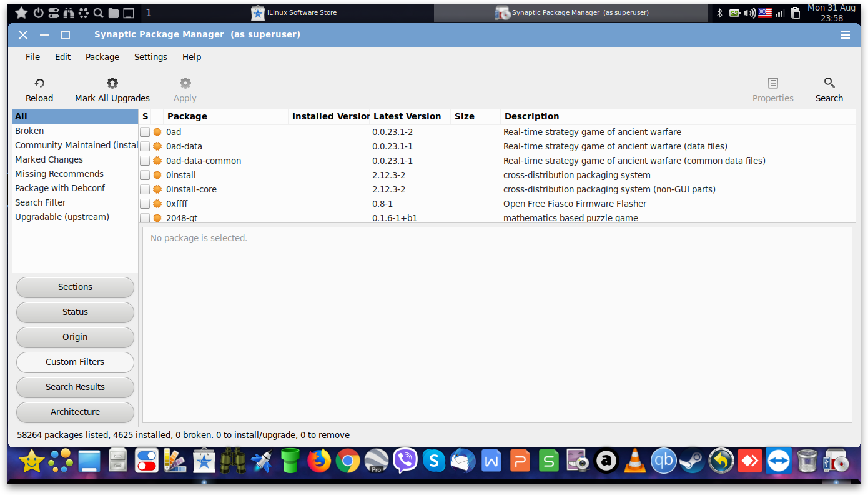Viewport: 868px width, 495px height.
Task: Open the File menu
Action: 32,57
